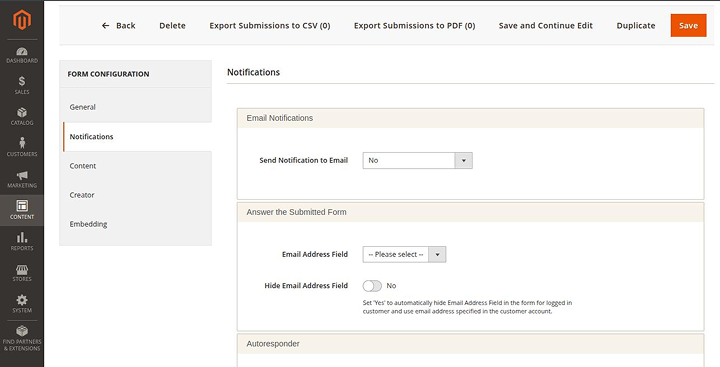Open the Send Notification to Email dropdown
Image resolution: width=720 pixels, height=367 pixels.
tap(417, 160)
